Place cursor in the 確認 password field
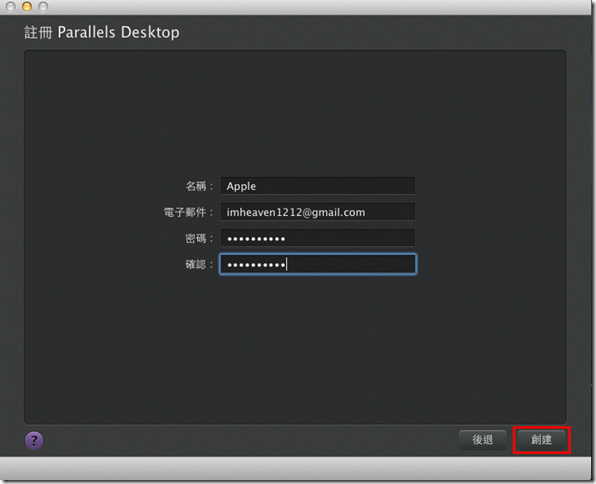 pyautogui.click(x=318, y=264)
